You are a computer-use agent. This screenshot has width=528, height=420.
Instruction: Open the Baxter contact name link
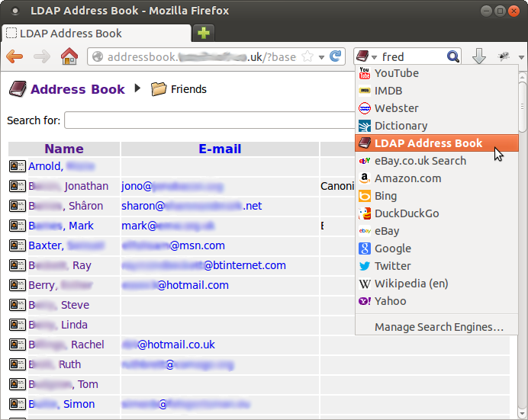point(66,245)
